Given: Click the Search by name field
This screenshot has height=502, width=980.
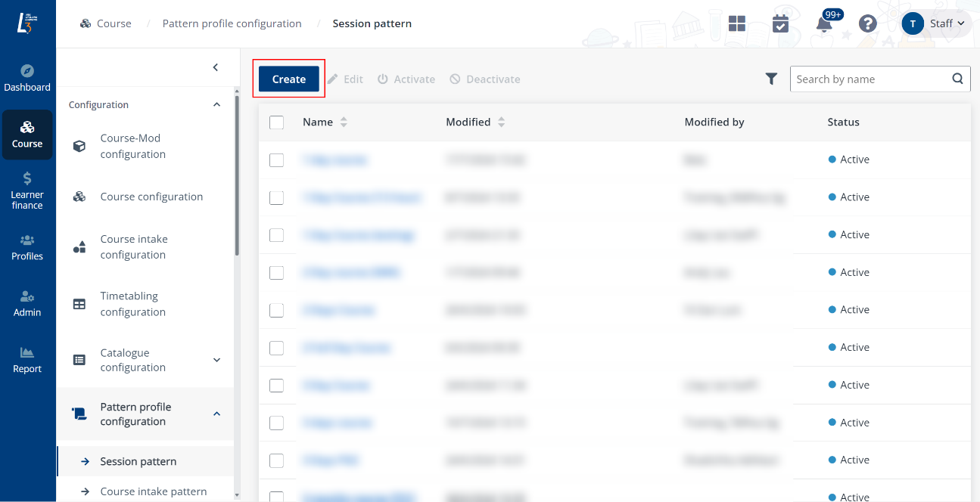Looking at the screenshot, I should click(867, 79).
